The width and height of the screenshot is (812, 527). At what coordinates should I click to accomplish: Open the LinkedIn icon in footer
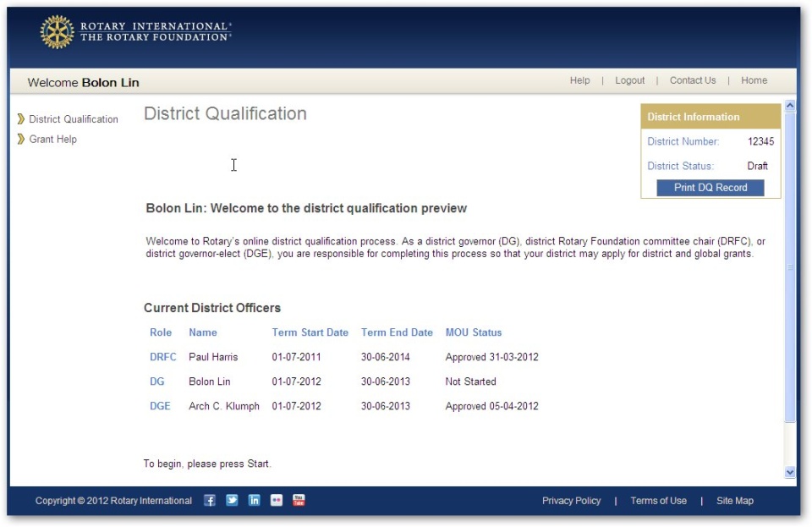pos(254,500)
